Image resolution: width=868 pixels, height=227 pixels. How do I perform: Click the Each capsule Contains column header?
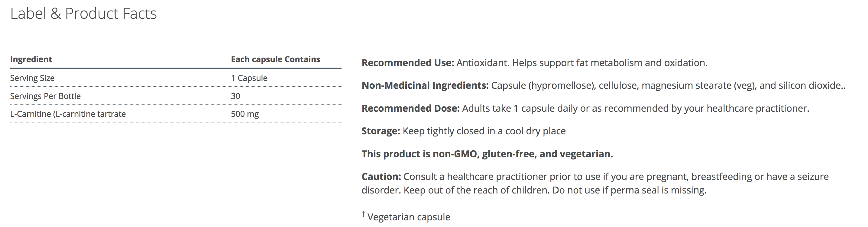275,59
